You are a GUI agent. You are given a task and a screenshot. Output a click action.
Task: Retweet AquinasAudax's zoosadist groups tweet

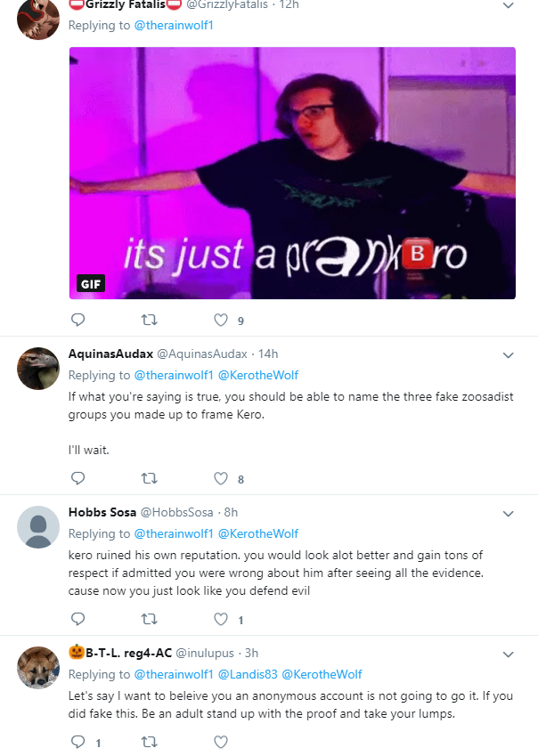149,478
